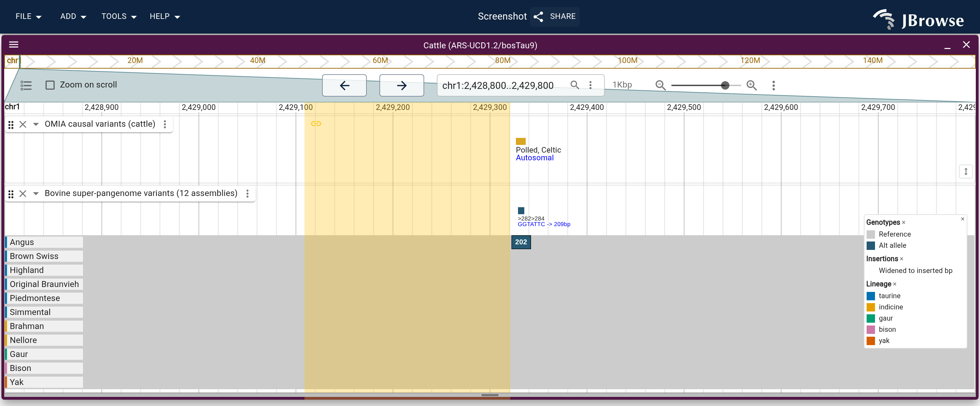
Task: Click the pan left arrow button
Action: tap(344, 85)
